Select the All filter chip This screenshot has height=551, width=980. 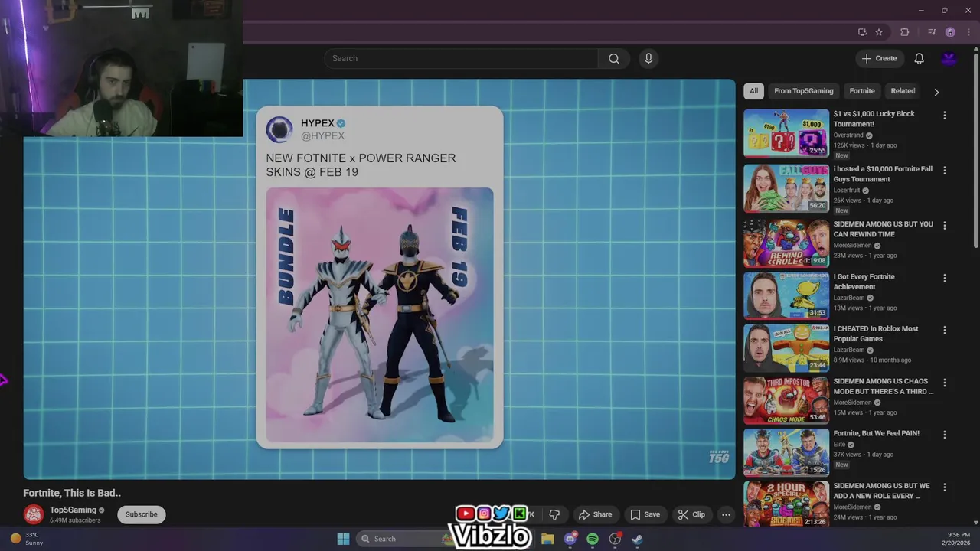pos(753,91)
